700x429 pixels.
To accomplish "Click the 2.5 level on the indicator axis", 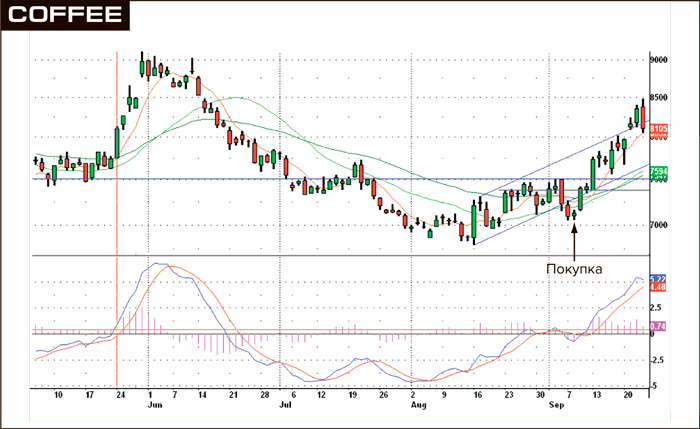I will click(656, 308).
